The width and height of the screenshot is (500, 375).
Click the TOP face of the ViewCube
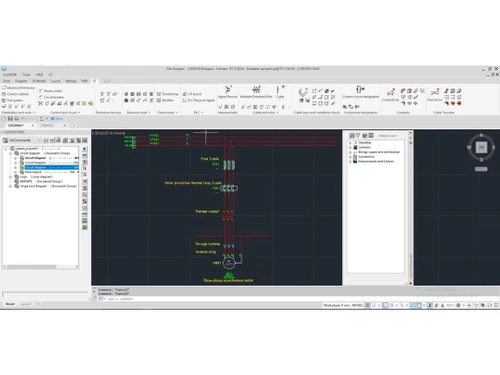(481, 147)
